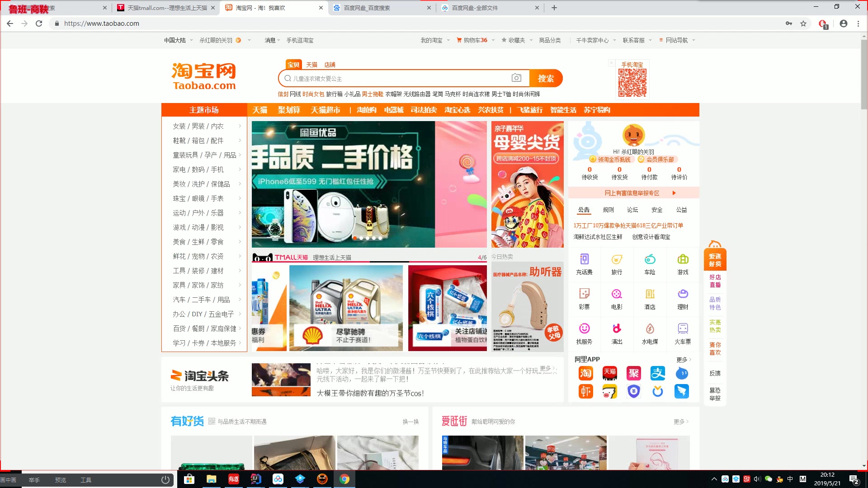Click 猜你喜欢 in the floating sidebar

coord(715,348)
